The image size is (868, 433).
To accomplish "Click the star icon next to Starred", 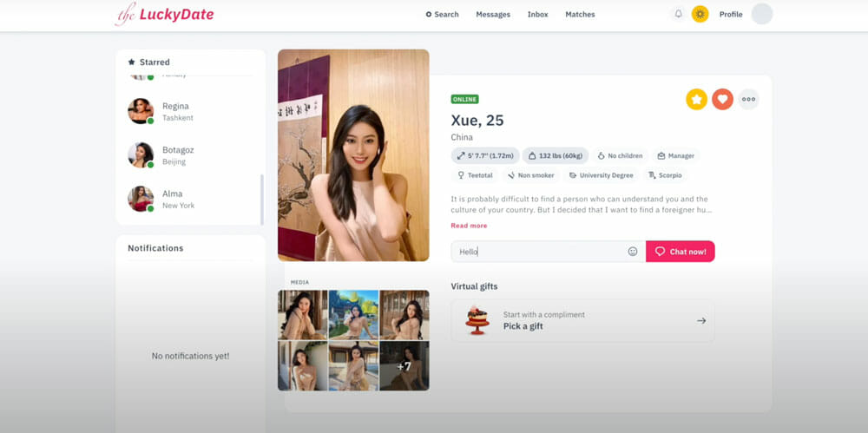I will click(131, 62).
